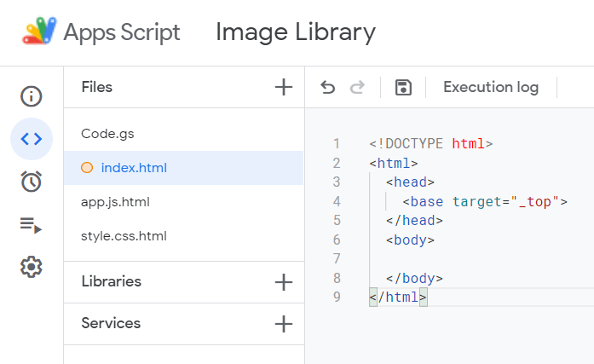Click the Image Library project title
Screen dimensions: 594x364
[295, 32]
